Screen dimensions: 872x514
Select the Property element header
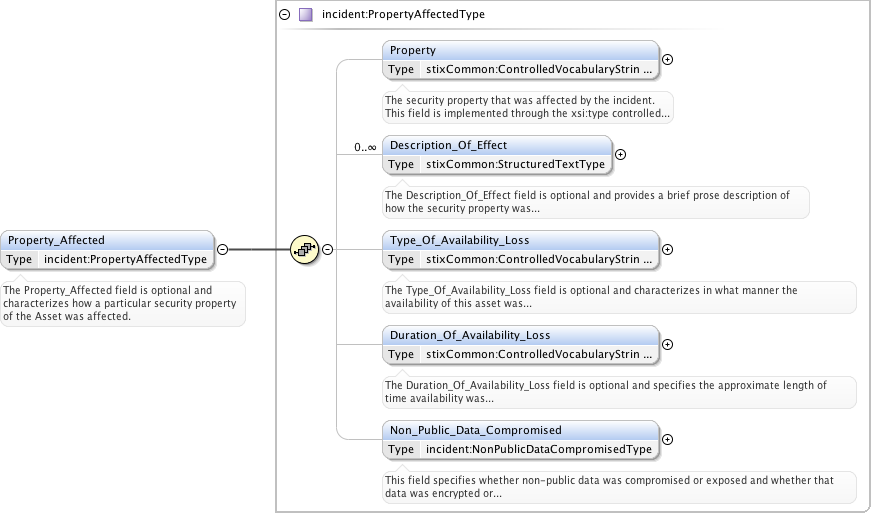coord(520,50)
